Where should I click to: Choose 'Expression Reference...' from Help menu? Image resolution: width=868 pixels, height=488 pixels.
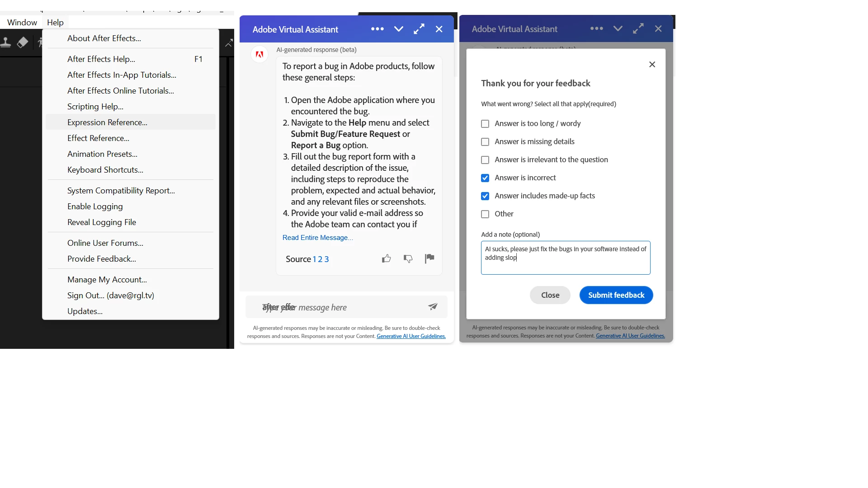point(107,122)
